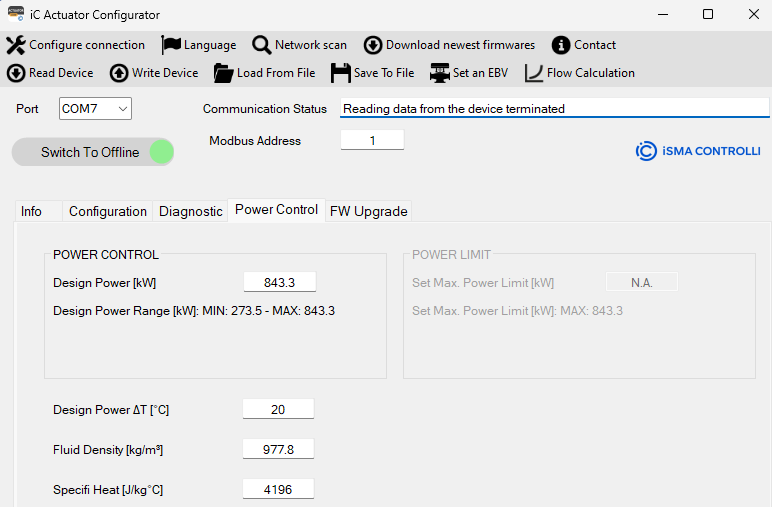Close the iC Actuator Configurator window

(754, 14)
